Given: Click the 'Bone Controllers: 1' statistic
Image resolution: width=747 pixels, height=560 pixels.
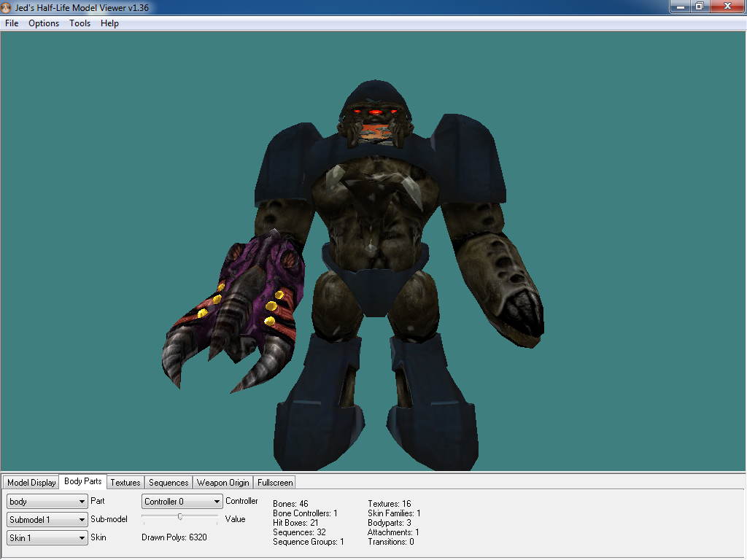Looking at the screenshot, I should tap(306, 513).
